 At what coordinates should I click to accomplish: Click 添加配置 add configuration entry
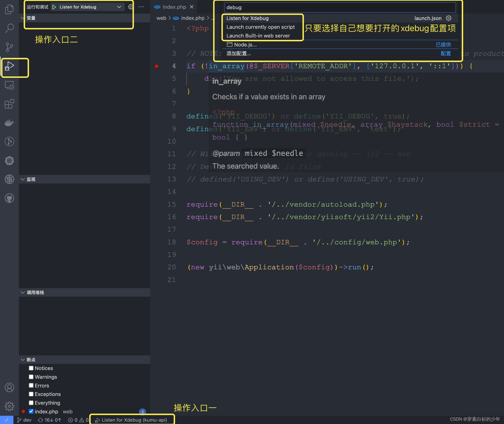point(239,54)
